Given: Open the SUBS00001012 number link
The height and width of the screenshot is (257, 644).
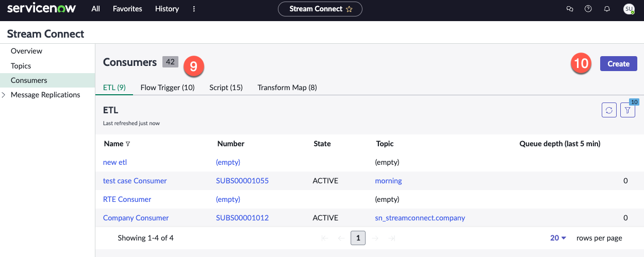Looking at the screenshot, I should point(242,218).
